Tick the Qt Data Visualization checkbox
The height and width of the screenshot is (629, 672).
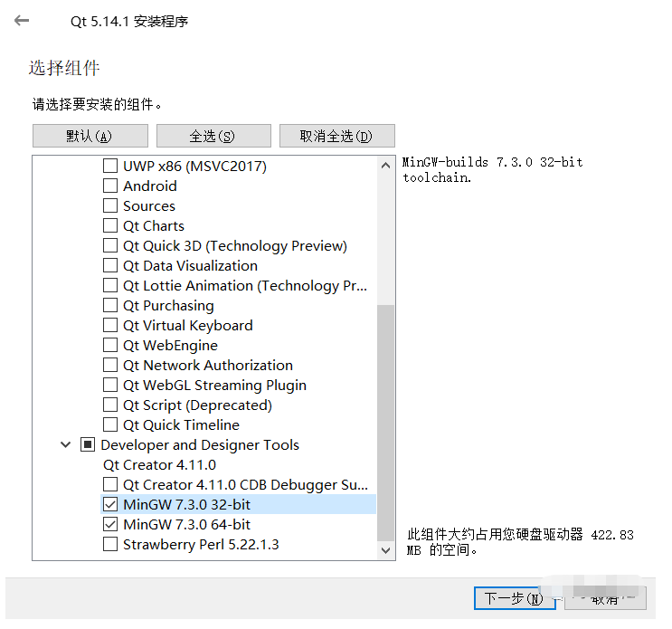110,265
